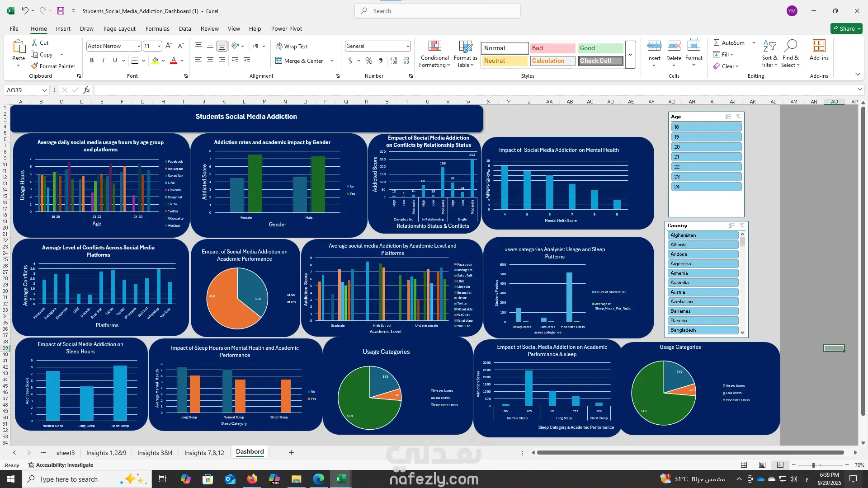868x488 pixels.
Task: Toggle multi-select on Country slicer
Action: pos(731,225)
